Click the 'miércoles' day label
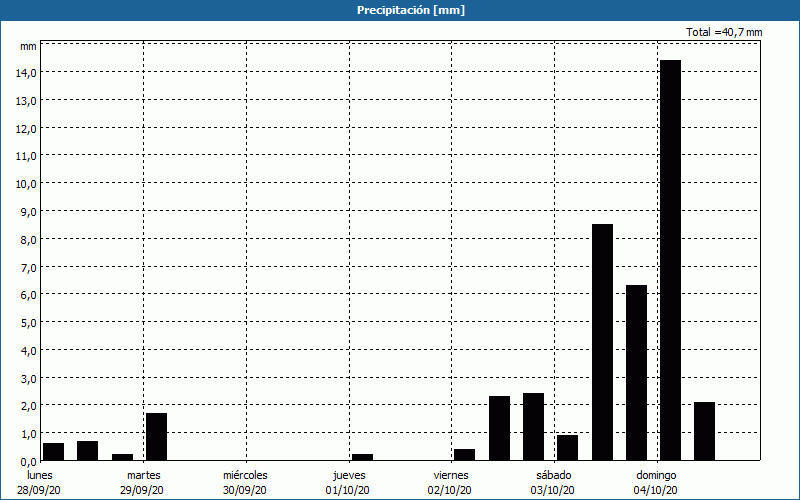The image size is (800, 500). pyautogui.click(x=245, y=475)
